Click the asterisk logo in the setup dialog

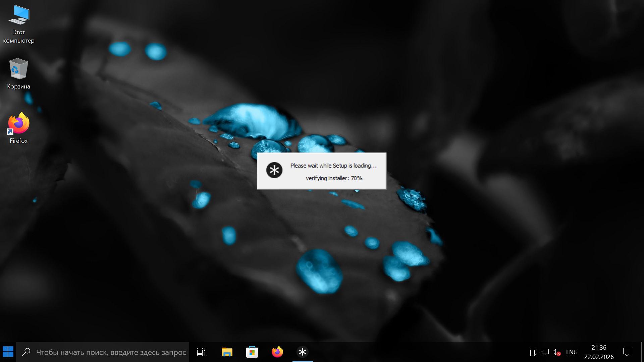point(274,170)
